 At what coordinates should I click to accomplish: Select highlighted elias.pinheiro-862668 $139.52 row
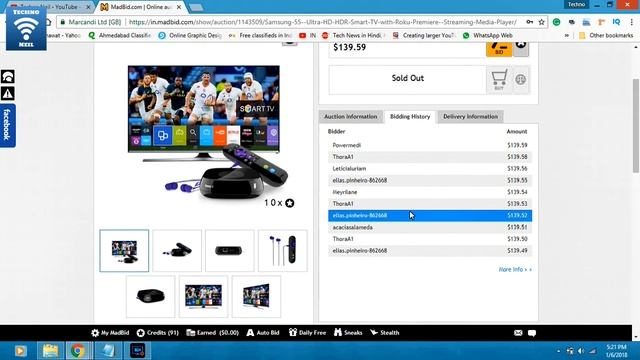pos(430,216)
